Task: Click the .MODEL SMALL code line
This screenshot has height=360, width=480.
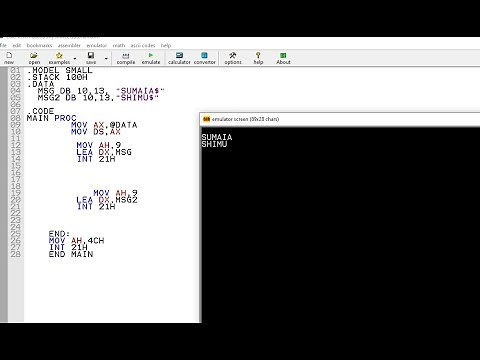Action: (60, 70)
